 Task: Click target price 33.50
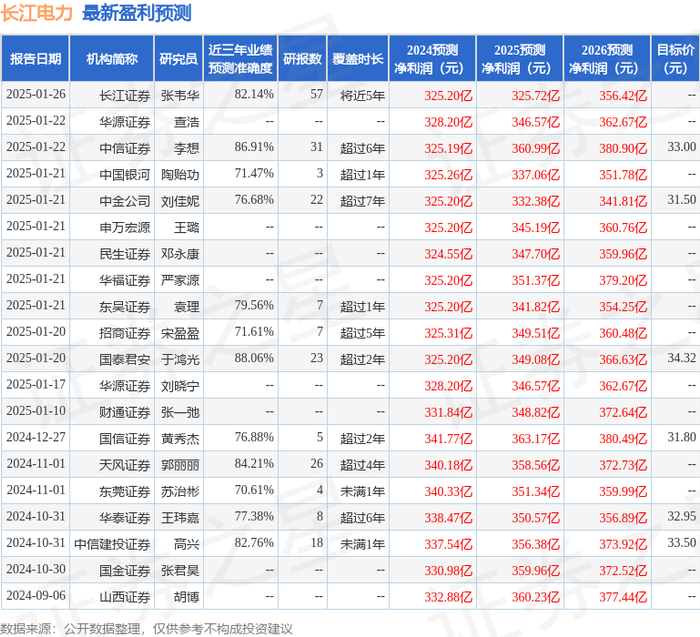682,543
